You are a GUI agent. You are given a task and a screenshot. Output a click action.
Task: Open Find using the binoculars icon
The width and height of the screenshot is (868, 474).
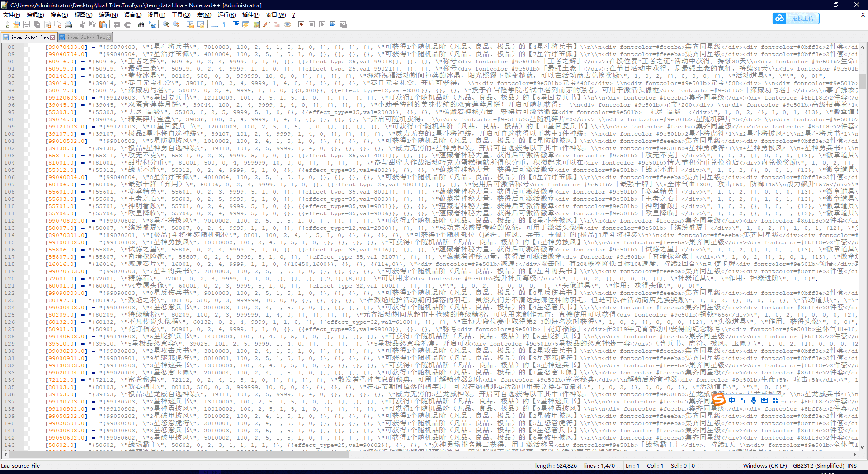coord(142,24)
